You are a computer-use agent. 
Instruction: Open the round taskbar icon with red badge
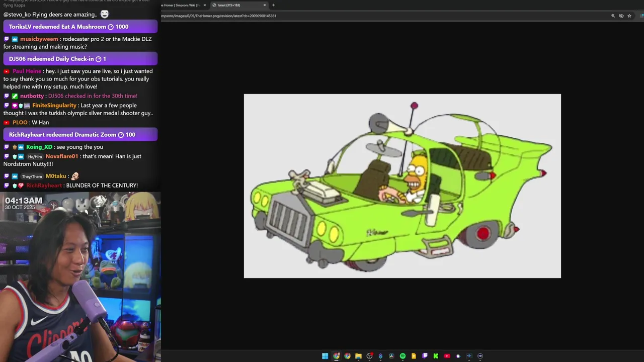pyautogui.click(x=369, y=356)
